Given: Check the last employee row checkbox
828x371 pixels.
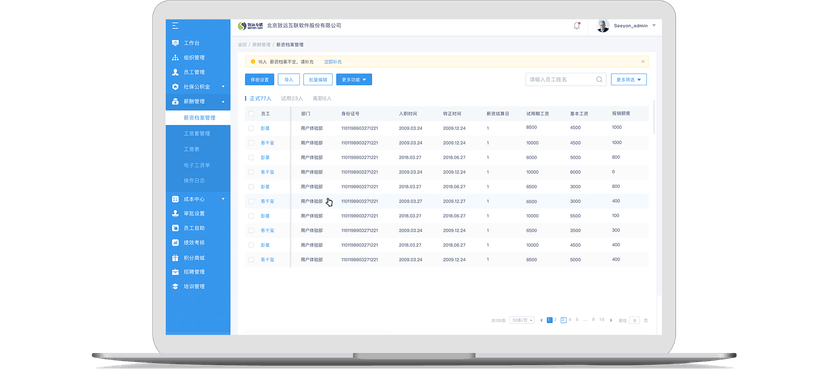Looking at the screenshot, I should pos(251,260).
